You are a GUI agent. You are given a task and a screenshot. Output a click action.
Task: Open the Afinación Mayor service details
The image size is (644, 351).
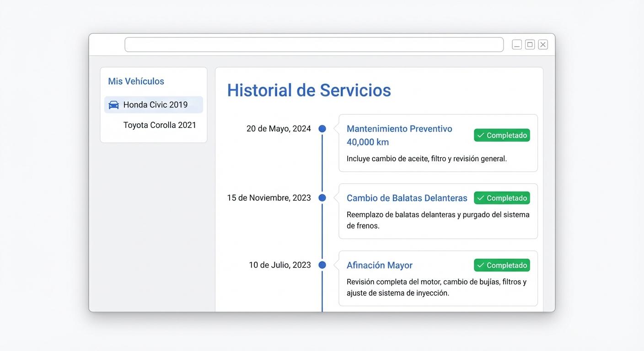[379, 265]
